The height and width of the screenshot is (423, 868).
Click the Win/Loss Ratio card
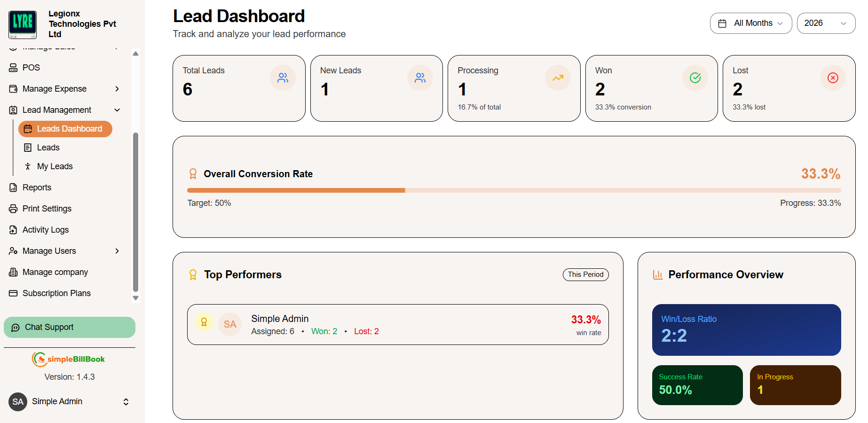[746, 330]
